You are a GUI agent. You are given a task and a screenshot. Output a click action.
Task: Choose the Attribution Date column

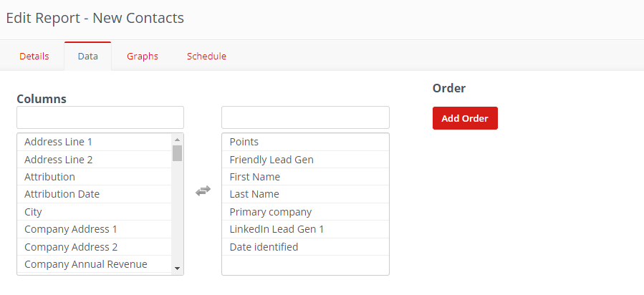(x=62, y=194)
